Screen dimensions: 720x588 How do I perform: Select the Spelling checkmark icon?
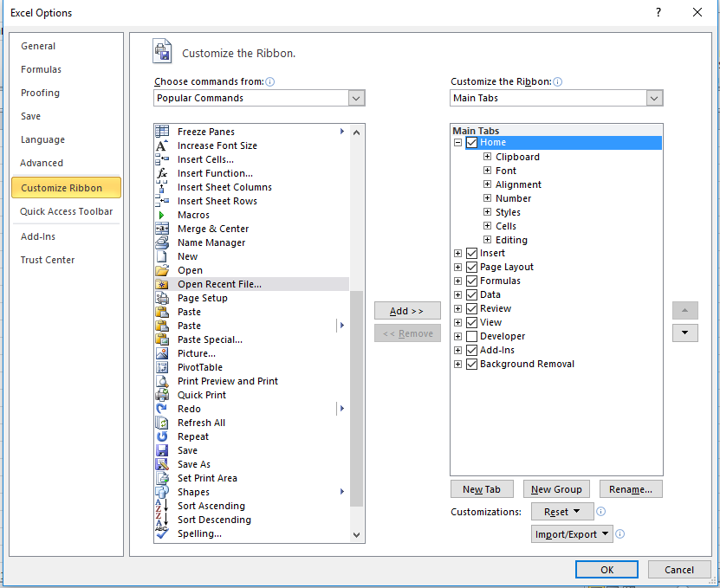pyautogui.click(x=162, y=533)
